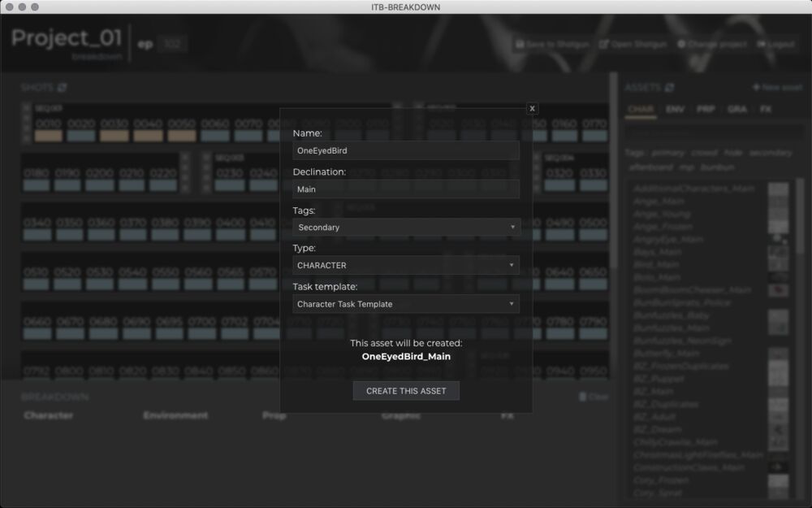Viewport: 812px width, 508px height.
Task: Switch to the PRP assets tab
Action: (x=706, y=109)
